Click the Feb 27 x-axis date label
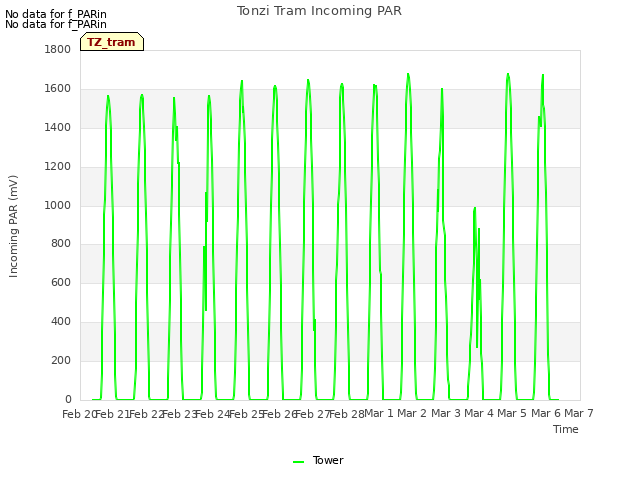640x480 pixels. pyautogui.click(x=313, y=414)
